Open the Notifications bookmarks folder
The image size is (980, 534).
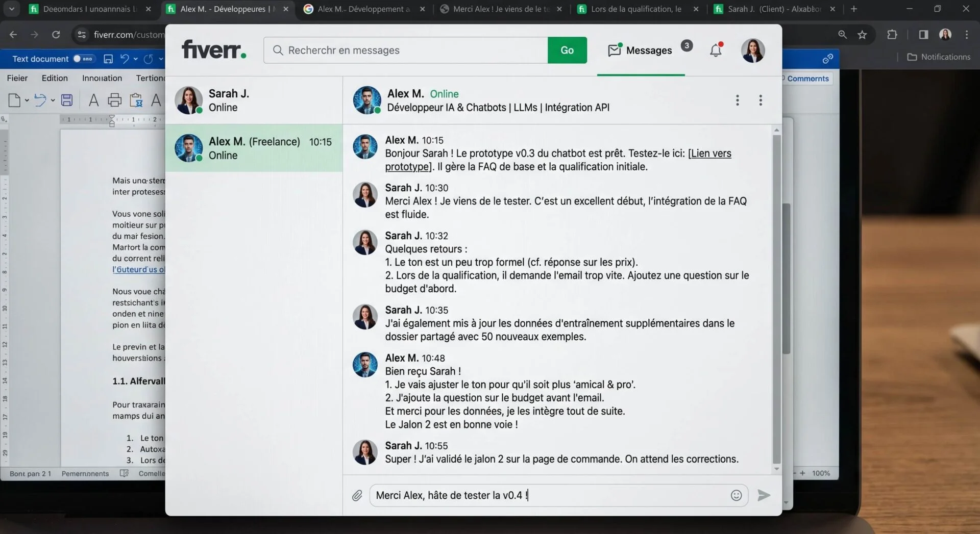tap(939, 57)
